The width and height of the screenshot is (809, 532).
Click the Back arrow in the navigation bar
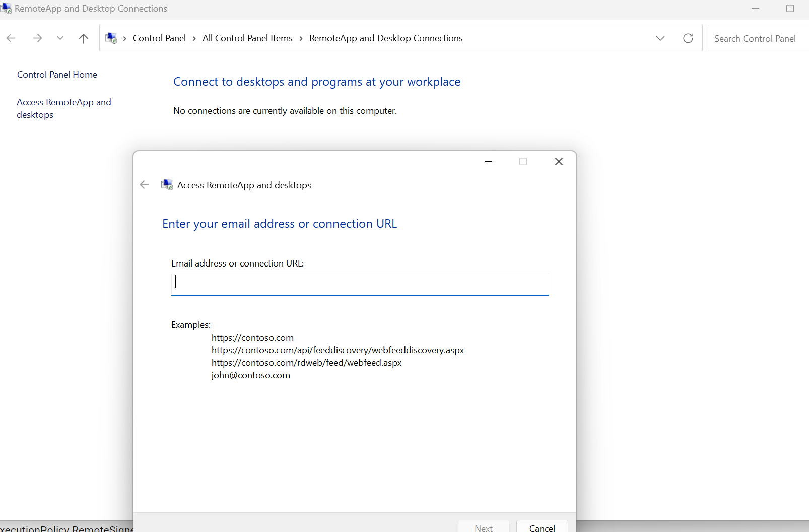pos(11,38)
